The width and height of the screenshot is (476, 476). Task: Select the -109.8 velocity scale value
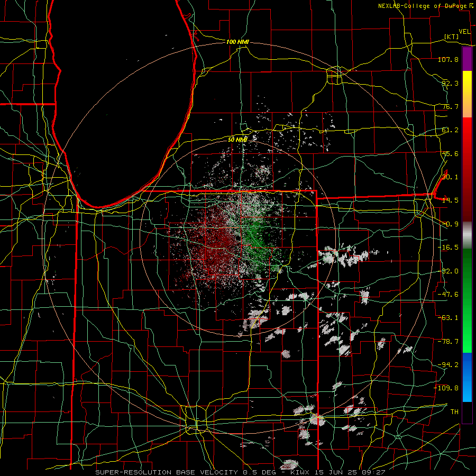[x=446, y=388]
